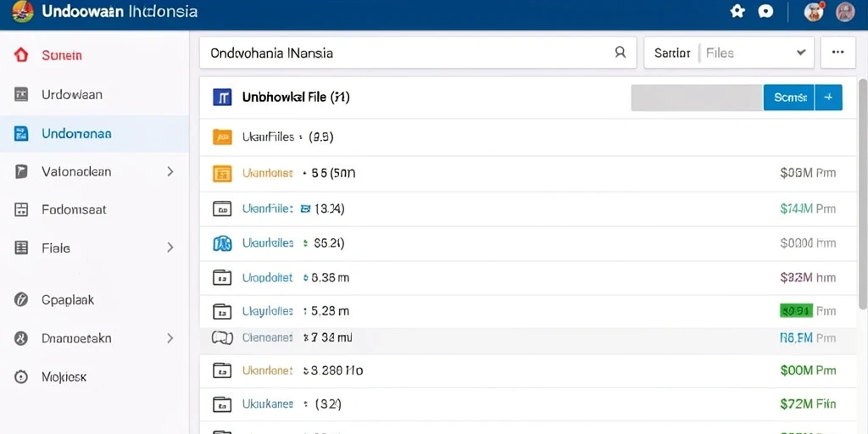The image size is (868, 434).
Task: Click the R6.EM Prm value
Action: point(808,337)
